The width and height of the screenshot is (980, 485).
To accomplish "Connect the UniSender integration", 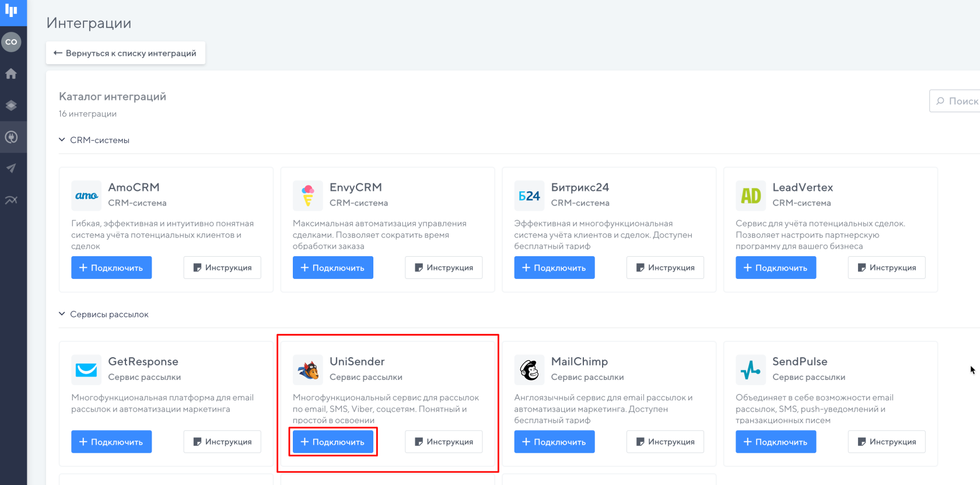I will click(x=333, y=442).
